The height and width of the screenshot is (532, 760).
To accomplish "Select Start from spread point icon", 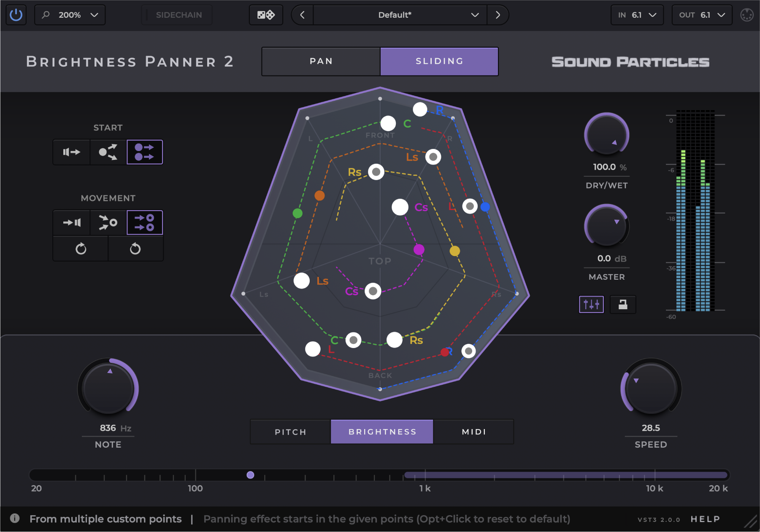I will point(108,152).
